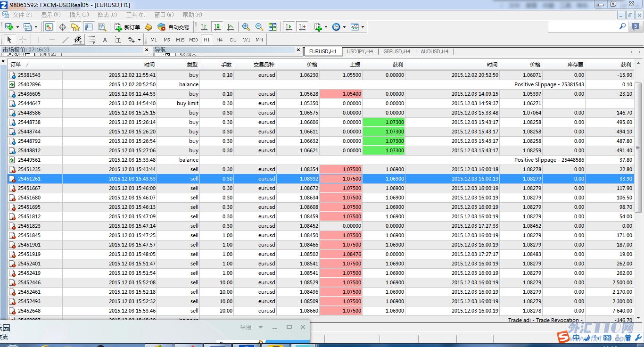Click the search magnifier icon
644x347 pixels.
[622, 27]
